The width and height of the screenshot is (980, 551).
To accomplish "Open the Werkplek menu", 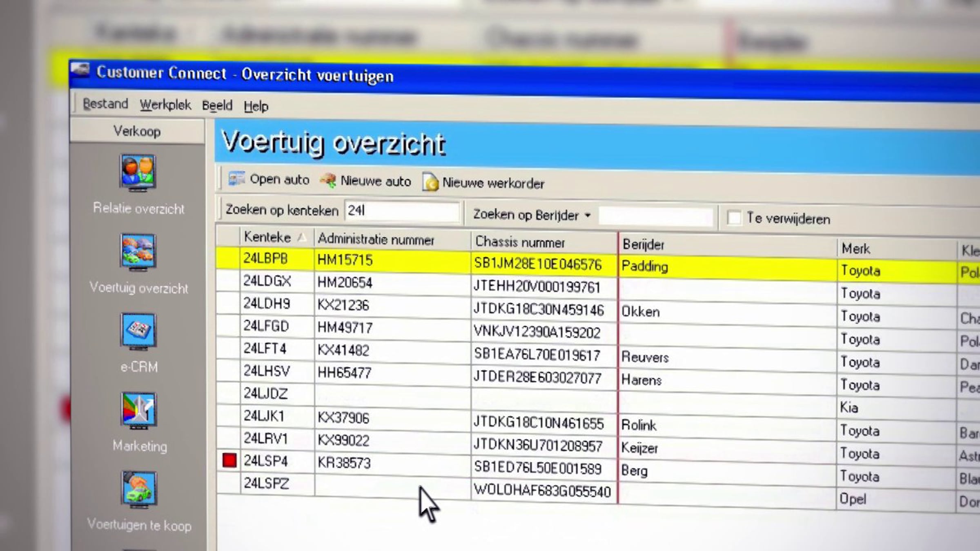I will (x=165, y=105).
